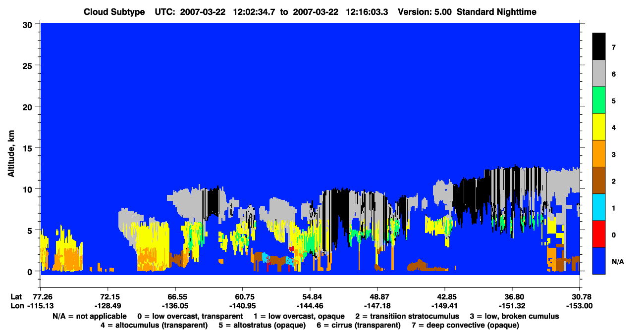Viewport: 644px width, 330px height.
Task: Click the gray legend swatch labeled 6
Action: tap(599, 73)
